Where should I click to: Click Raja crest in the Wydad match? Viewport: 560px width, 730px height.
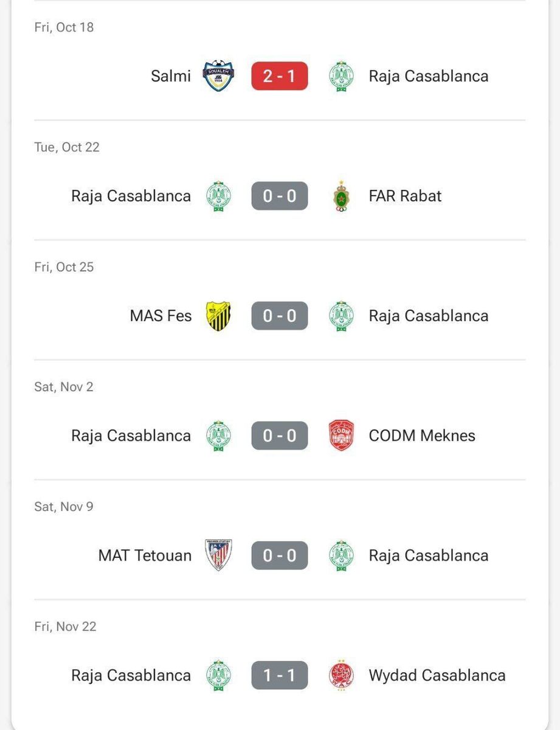tap(218, 675)
